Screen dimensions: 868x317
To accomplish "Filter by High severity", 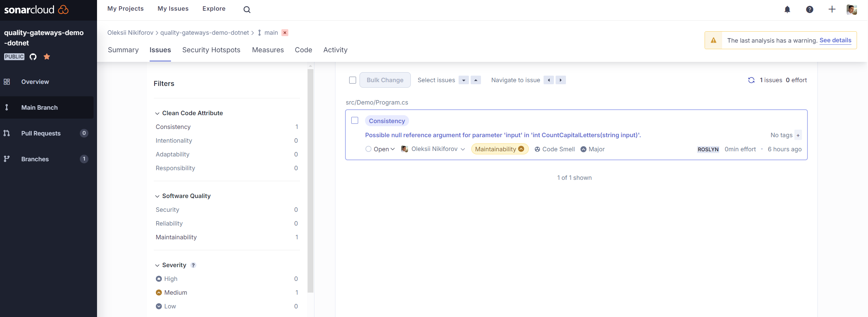I will pyautogui.click(x=227, y=279).
